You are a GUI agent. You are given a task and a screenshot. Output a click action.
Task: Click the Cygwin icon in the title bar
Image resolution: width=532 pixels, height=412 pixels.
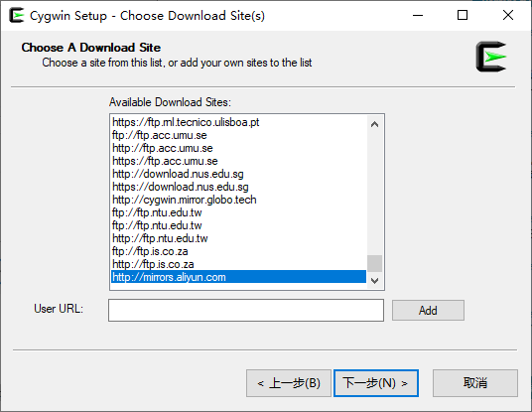[x=16, y=15]
